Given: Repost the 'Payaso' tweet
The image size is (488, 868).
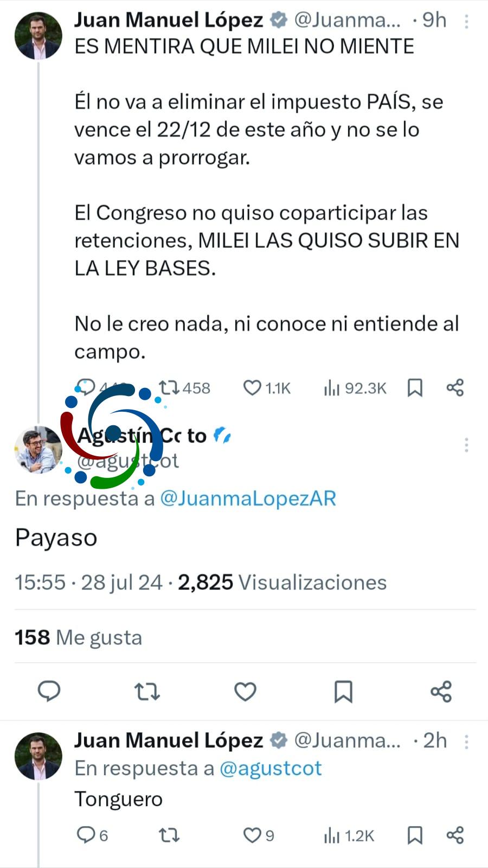Looking at the screenshot, I should tap(147, 692).
